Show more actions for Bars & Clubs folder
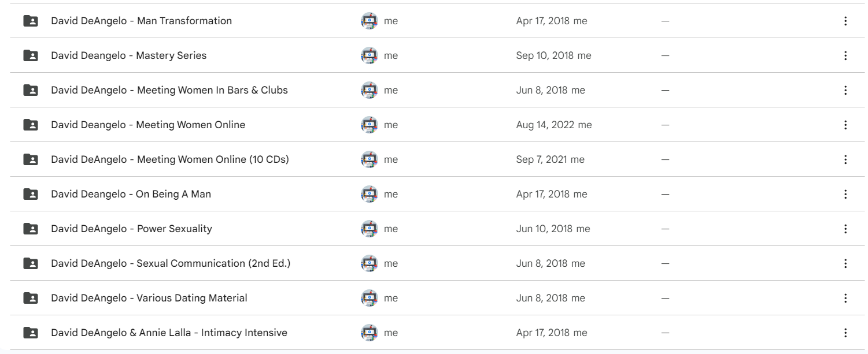This screenshot has width=868, height=354. (x=845, y=90)
